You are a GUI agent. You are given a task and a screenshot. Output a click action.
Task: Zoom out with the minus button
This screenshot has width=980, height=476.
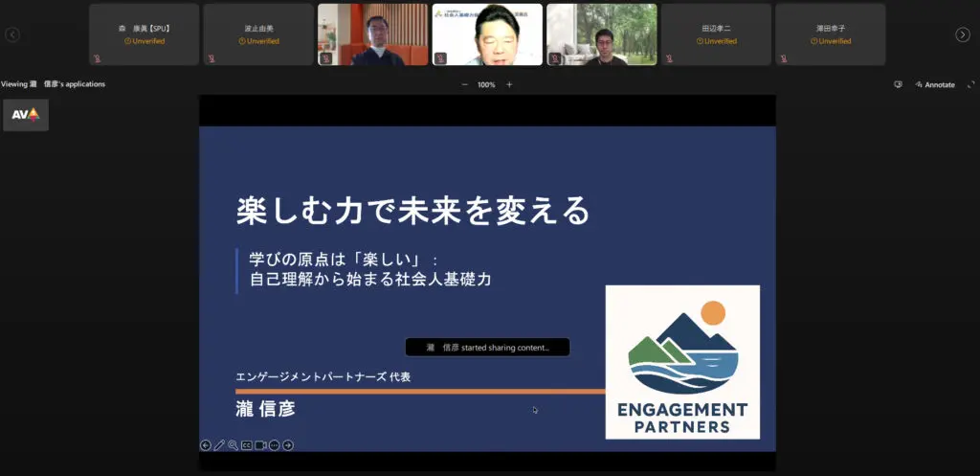[x=465, y=84]
